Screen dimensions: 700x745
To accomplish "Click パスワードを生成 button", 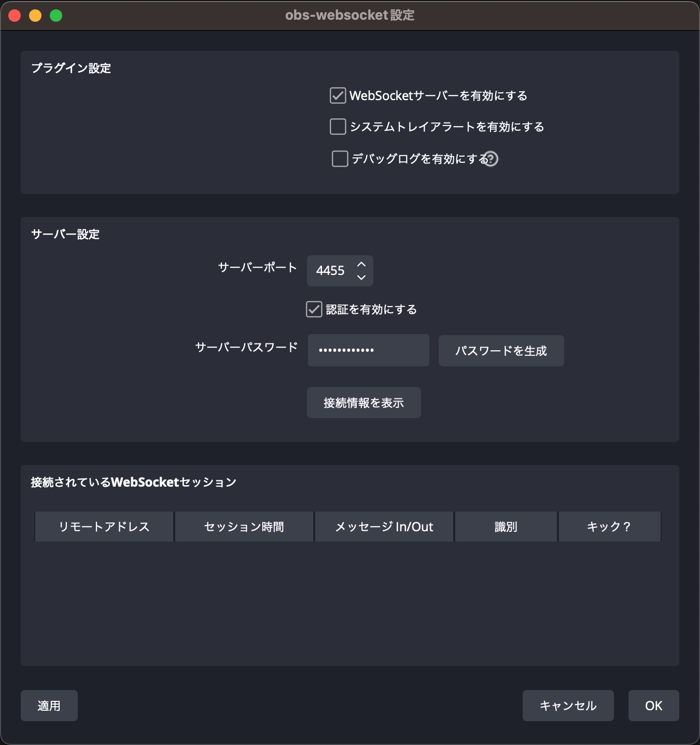I will tap(501, 351).
